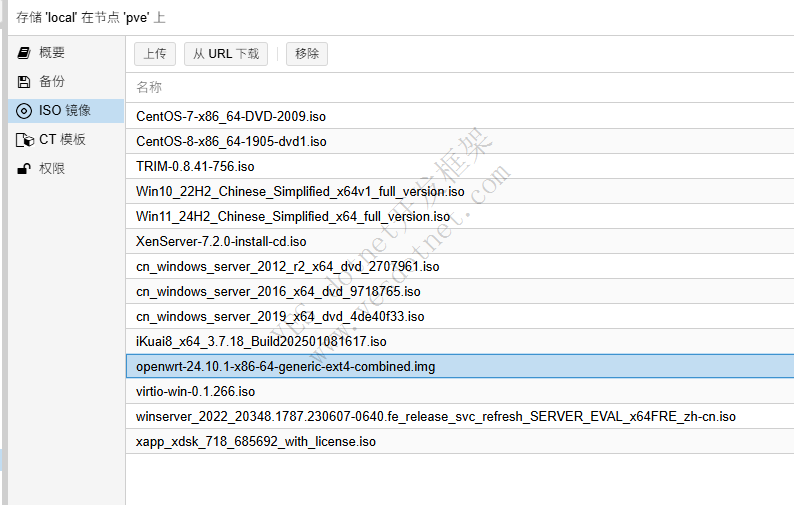The image size is (794, 505).
Task: Select xapp_xdsk_718_685692_with_license.iso row
Action: point(460,441)
